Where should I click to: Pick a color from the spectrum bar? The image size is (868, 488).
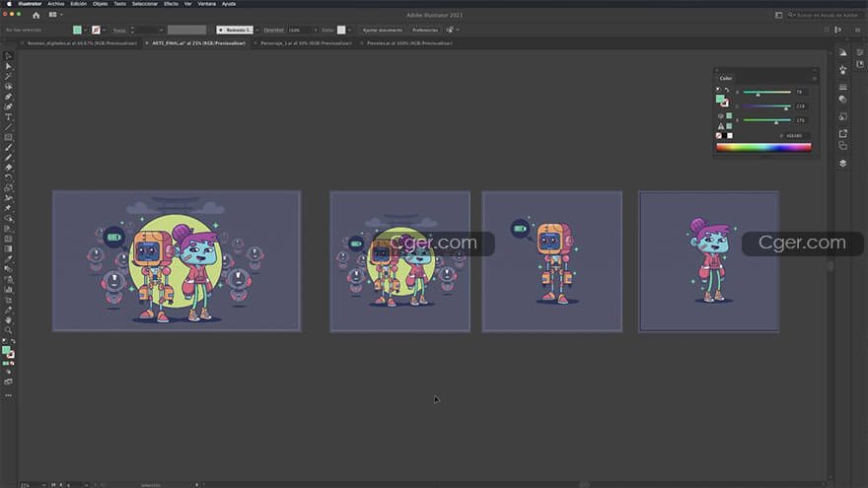[x=763, y=147]
